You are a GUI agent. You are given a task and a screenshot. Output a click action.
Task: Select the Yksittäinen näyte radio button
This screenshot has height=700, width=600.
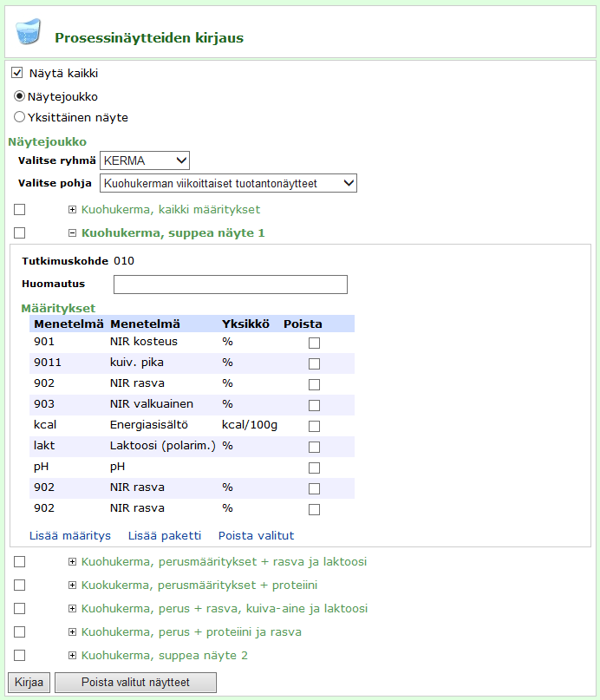point(19,117)
